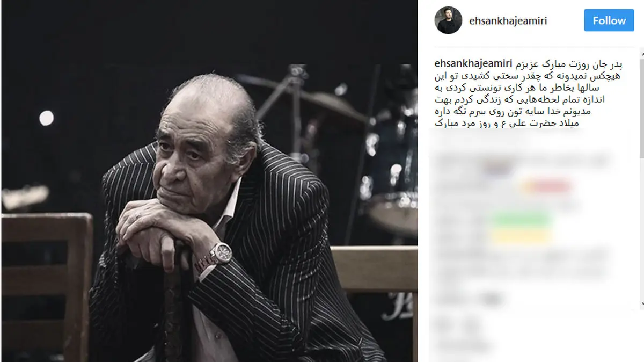Screen dimensions: 644x362
Task: Click the bright stage light at the photo's left
Action: coord(46,118)
